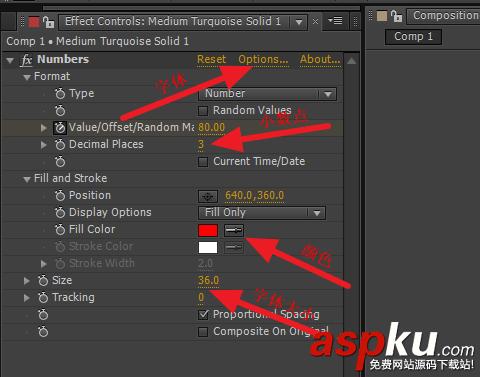480x377 pixels.
Task: Toggle the Numbers fx effect switch
Action: 26,60
